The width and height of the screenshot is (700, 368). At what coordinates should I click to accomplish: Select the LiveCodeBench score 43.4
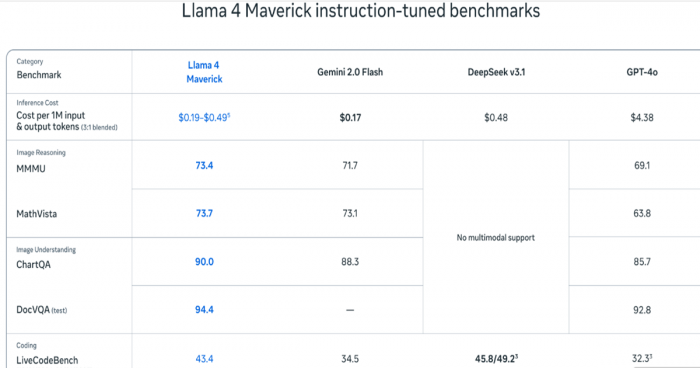(204, 359)
